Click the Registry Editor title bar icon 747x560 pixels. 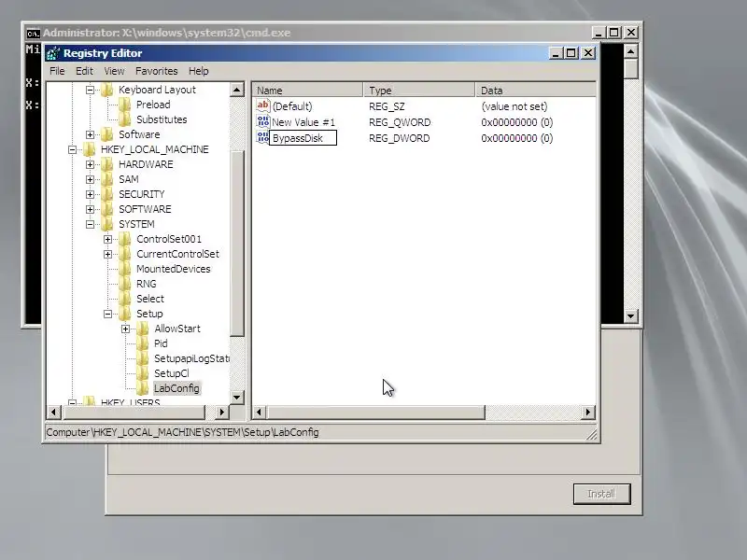[x=53, y=53]
